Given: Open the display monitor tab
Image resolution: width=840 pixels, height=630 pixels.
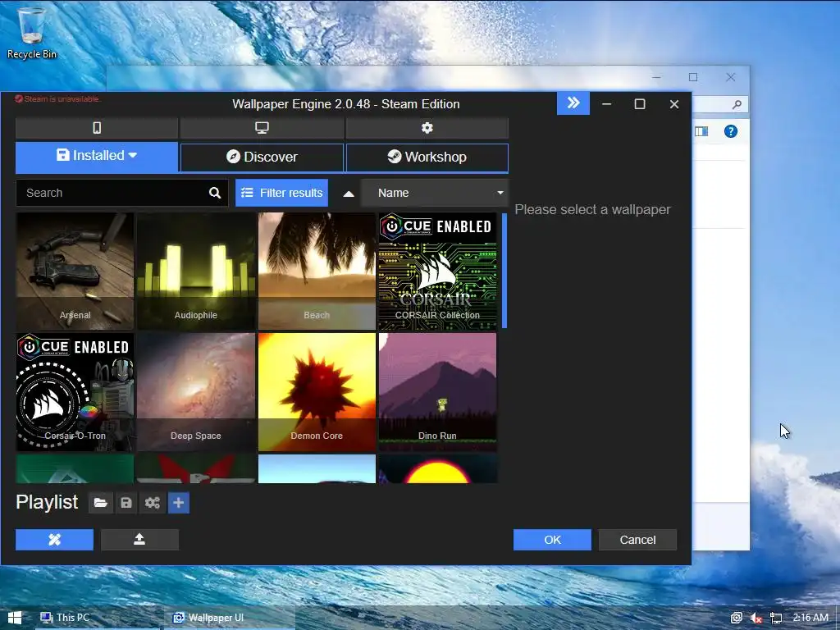Looking at the screenshot, I should [x=262, y=128].
